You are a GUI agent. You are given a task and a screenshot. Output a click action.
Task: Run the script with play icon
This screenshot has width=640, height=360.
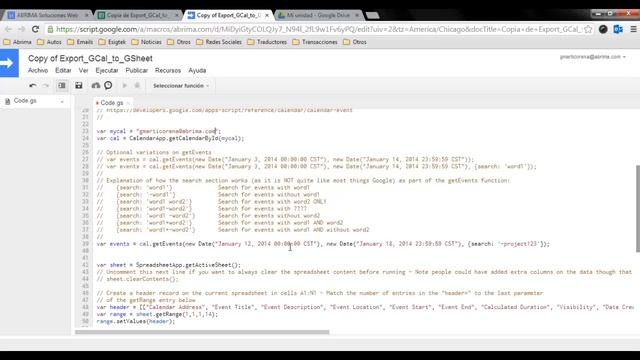[x=125, y=85]
